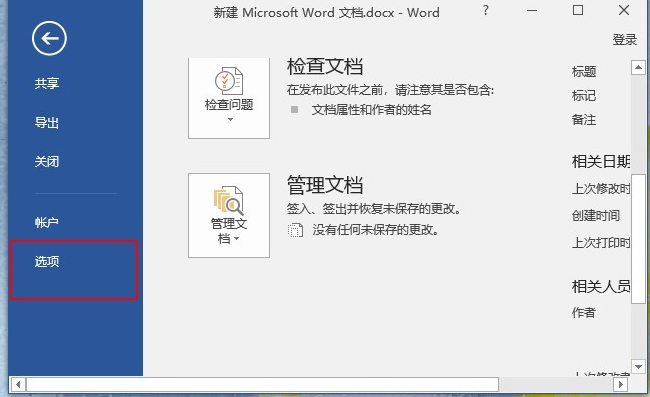Image resolution: width=650 pixels, height=397 pixels.
Task: Select 关闭 in the sidebar
Action: click(x=47, y=161)
